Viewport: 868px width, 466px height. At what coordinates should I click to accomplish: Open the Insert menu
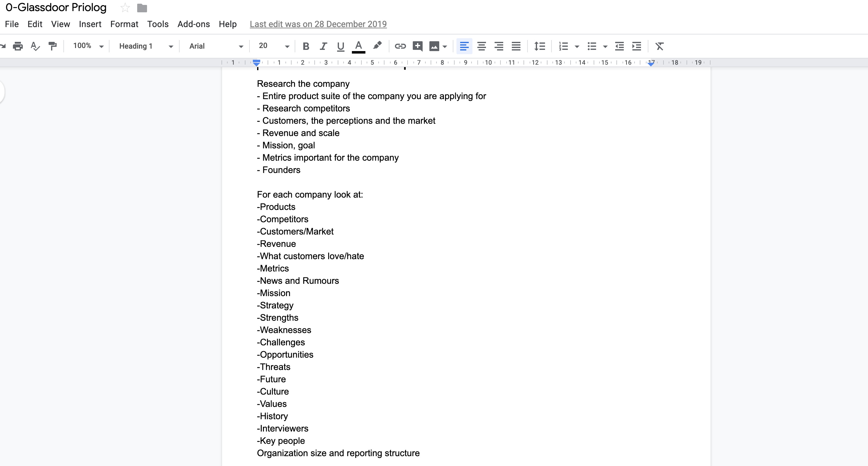[90, 24]
